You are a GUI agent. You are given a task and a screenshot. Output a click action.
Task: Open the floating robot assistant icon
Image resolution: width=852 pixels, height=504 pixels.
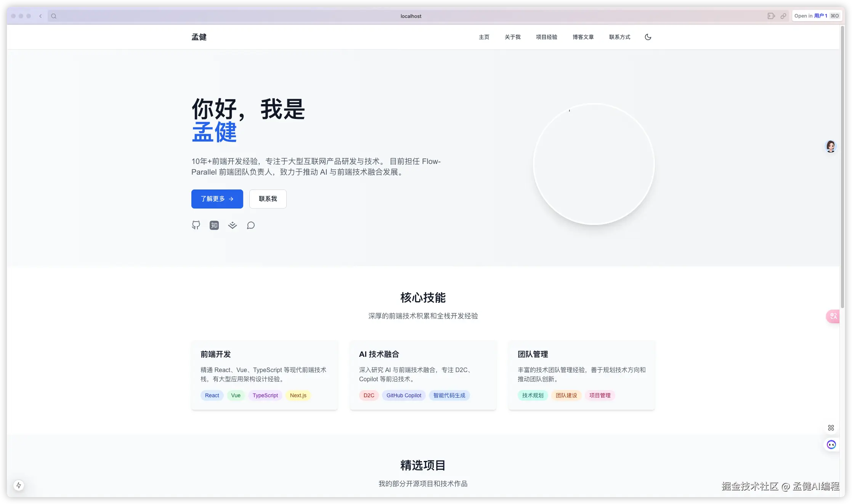pyautogui.click(x=831, y=445)
